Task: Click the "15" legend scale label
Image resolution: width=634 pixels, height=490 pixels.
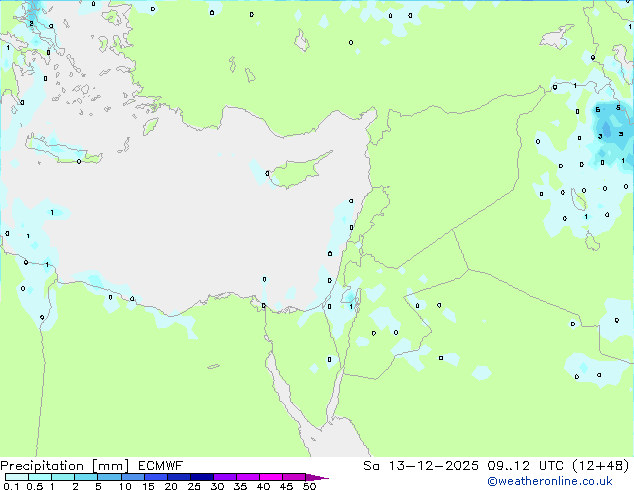Action: pos(148,486)
